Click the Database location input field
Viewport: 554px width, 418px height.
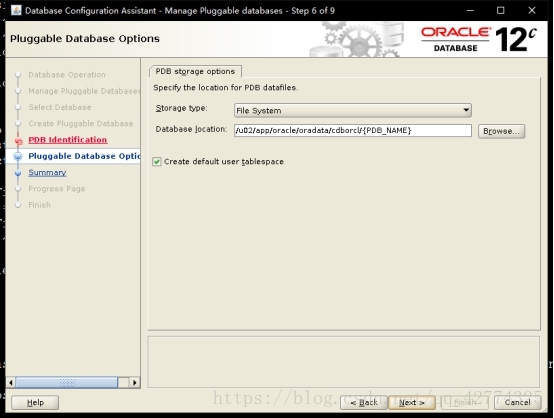353,130
